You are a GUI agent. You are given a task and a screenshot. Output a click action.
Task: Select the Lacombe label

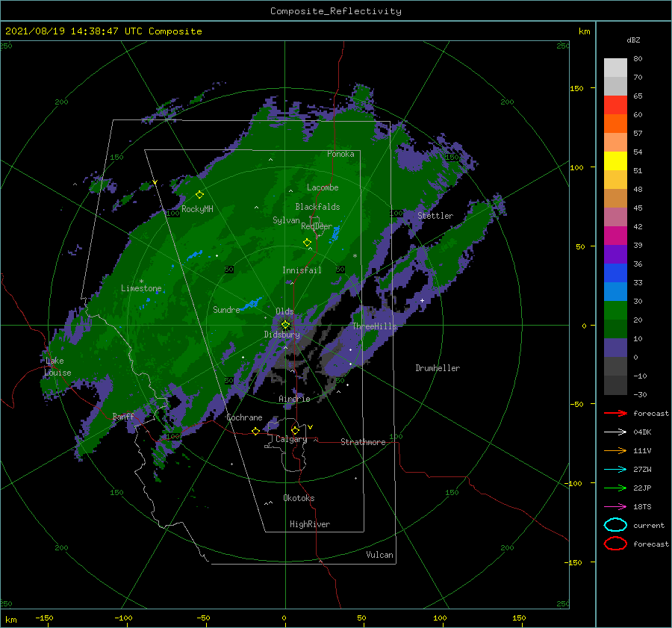click(x=323, y=187)
